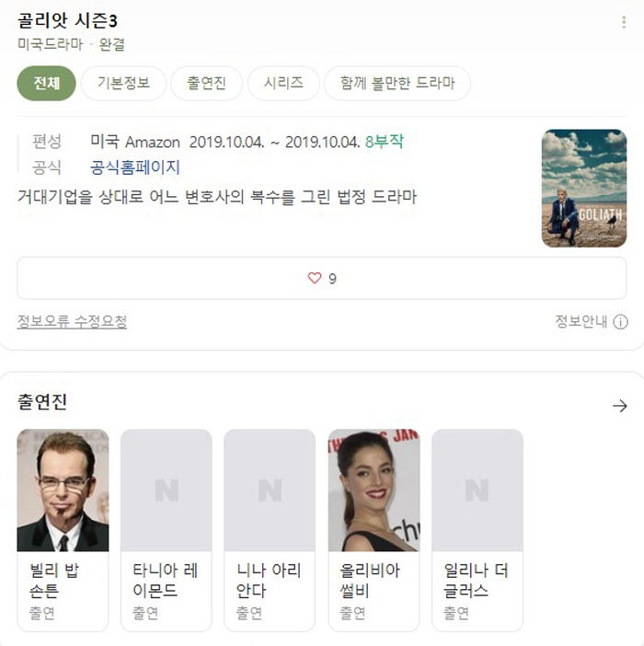Open the Goliath poster thumbnail
Screen dimensions: 644x646
coord(584,189)
